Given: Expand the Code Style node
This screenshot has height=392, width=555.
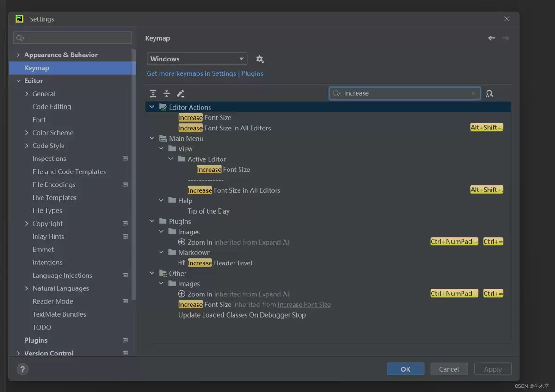Looking at the screenshot, I should [x=27, y=146].
